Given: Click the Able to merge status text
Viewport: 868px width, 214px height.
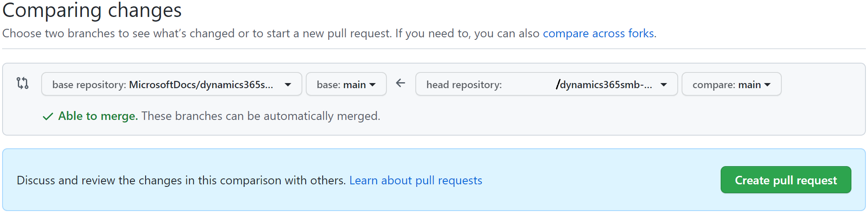Looking at the screenshot, I should [x=98, y=116].
